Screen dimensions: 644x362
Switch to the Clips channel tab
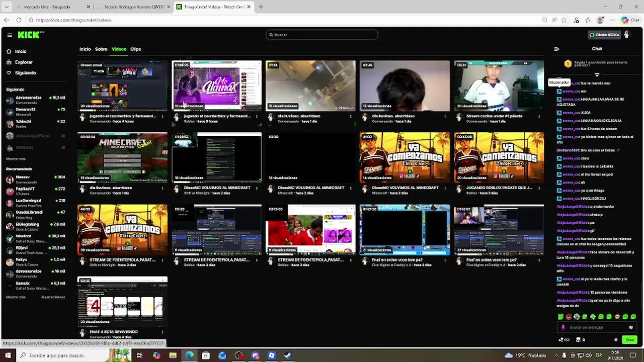click(x=135, y=49)
